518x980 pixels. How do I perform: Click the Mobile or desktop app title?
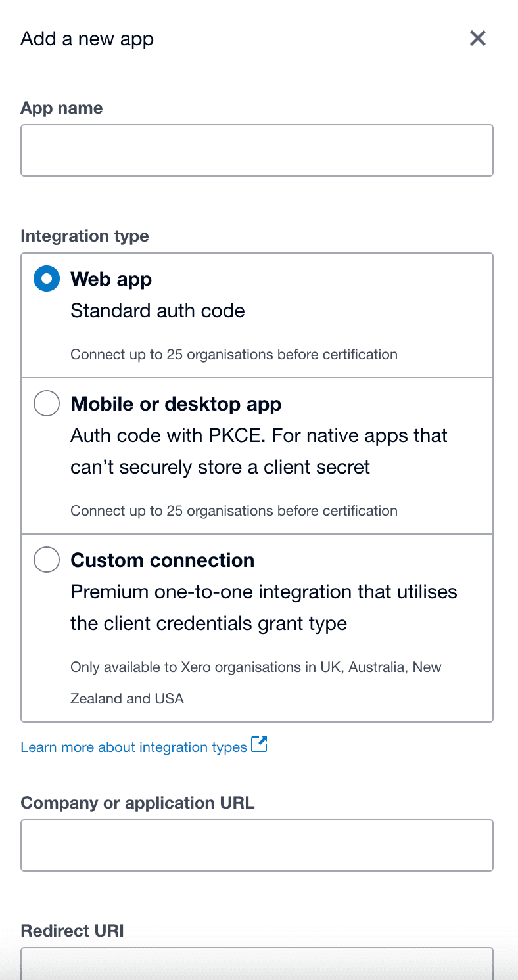pos(176,403)
